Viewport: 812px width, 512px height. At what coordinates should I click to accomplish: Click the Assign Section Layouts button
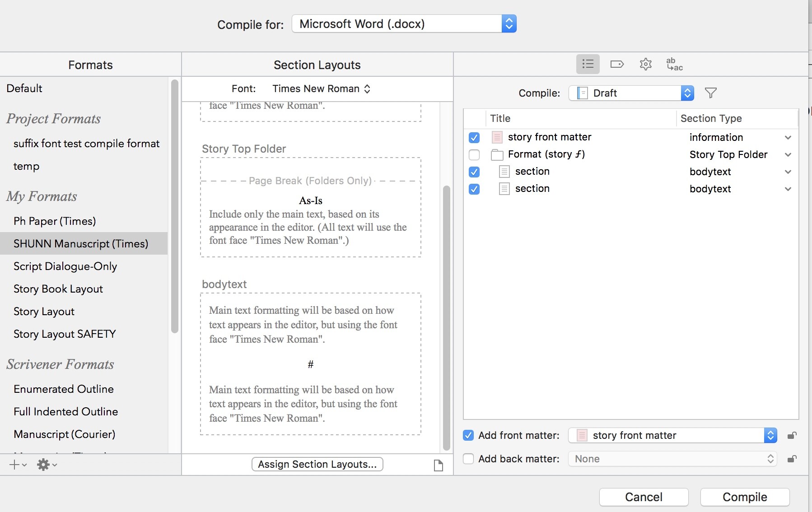(x=317, y=464)
